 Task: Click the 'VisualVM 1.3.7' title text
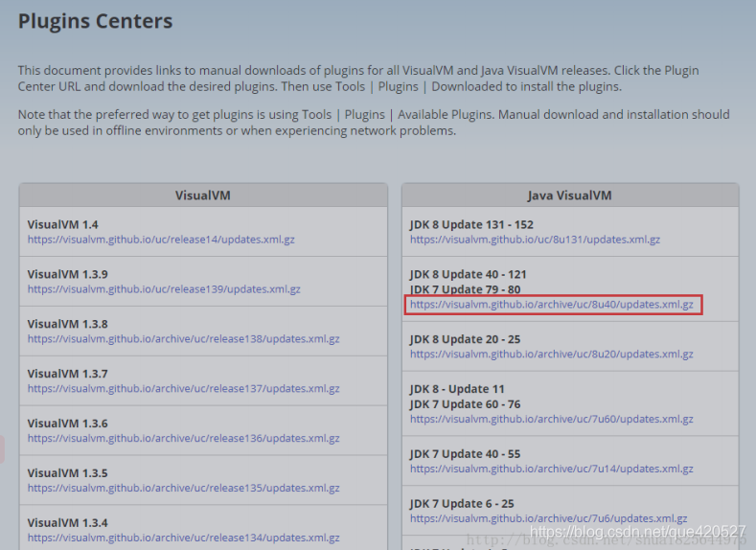point(67,374)
